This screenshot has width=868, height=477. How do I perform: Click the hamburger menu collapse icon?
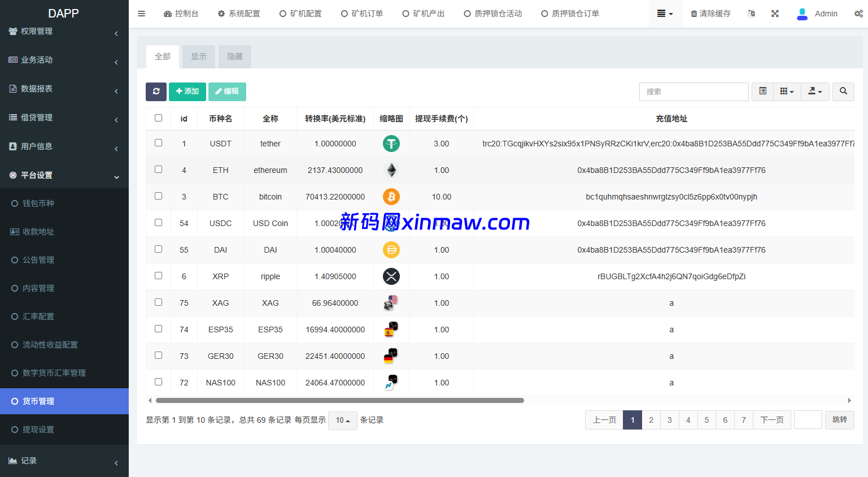coord(142,14)
